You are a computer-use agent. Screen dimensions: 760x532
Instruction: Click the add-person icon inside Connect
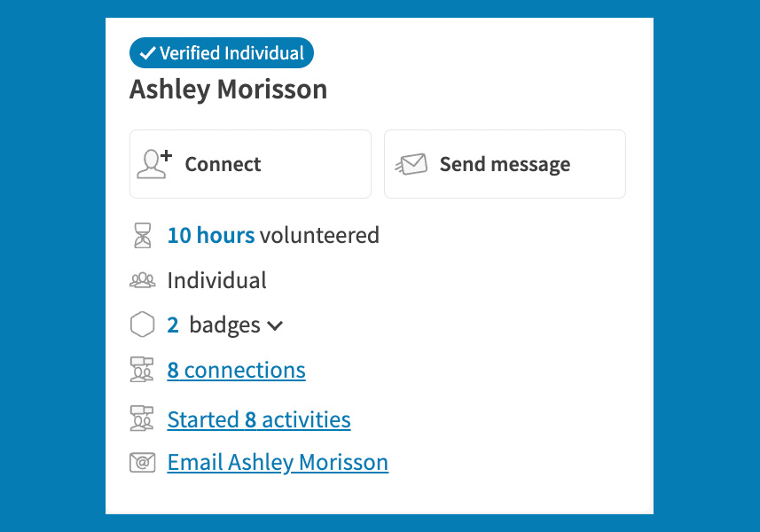pos(153,163)
